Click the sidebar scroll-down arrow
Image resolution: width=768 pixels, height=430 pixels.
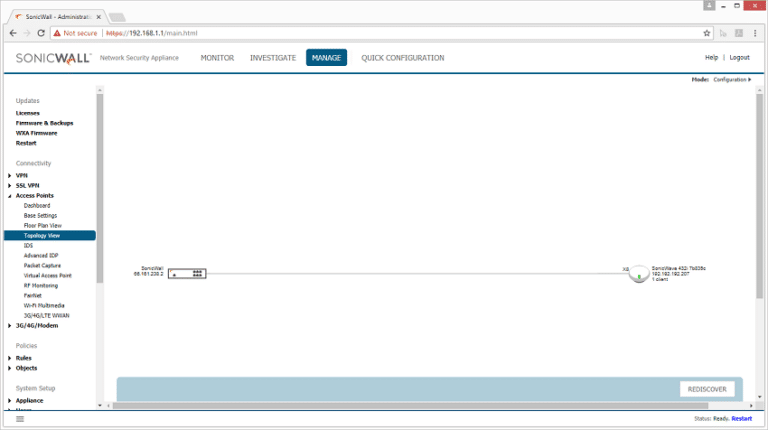tap(100, 405)
